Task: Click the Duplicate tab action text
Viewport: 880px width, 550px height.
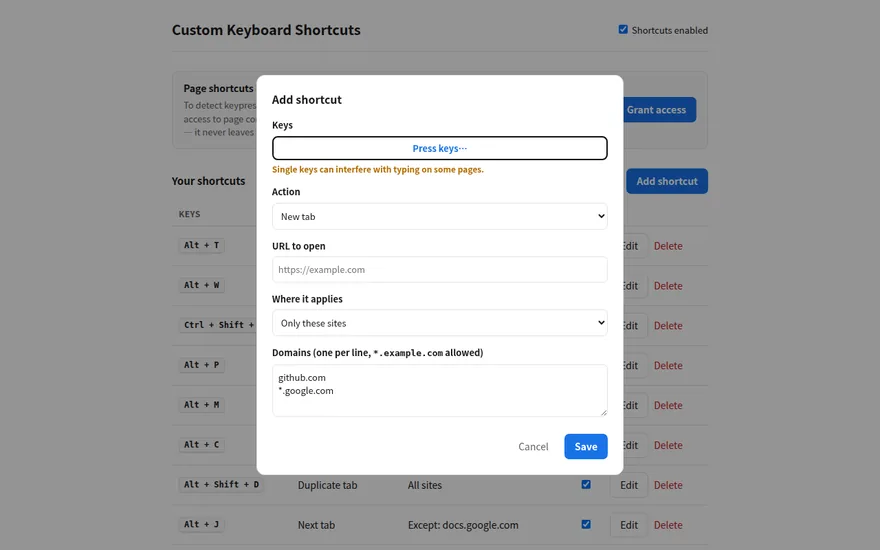Action: coord(327,485)
